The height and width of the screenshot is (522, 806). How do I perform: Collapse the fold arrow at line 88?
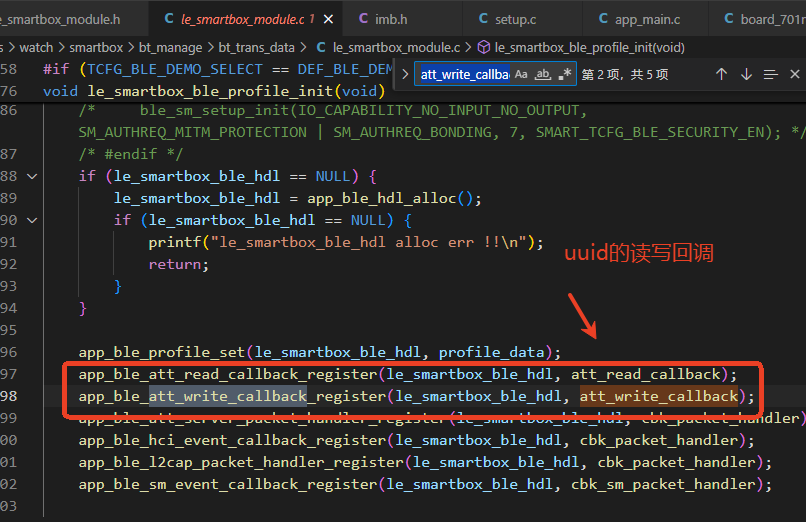tap(32, 176)
